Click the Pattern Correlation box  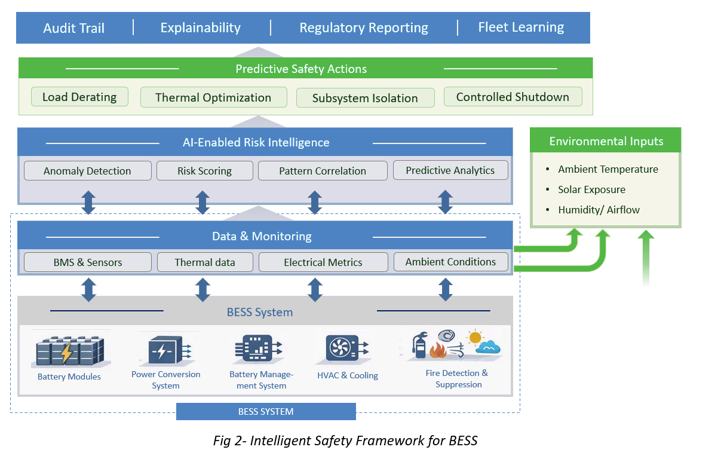click(323, 171)
